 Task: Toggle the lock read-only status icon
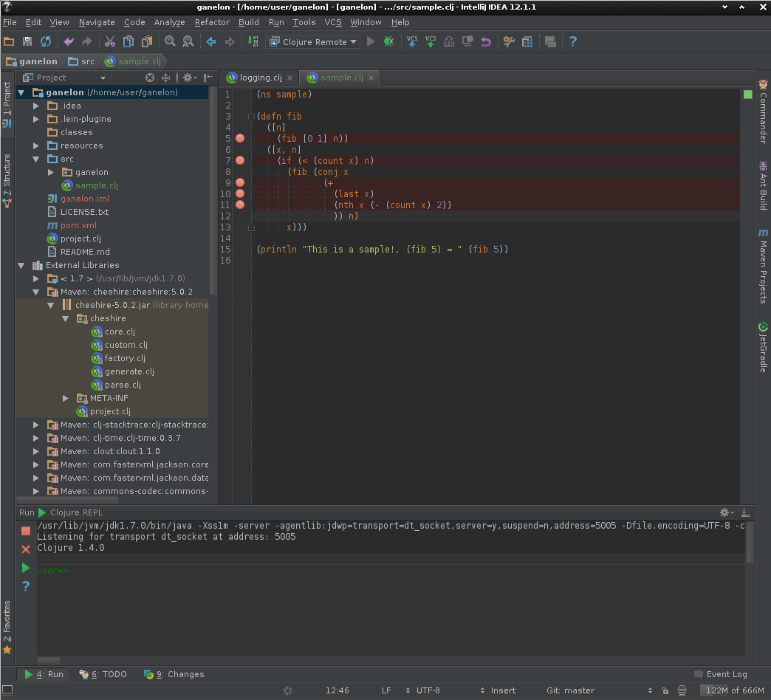tap(665, 690)
